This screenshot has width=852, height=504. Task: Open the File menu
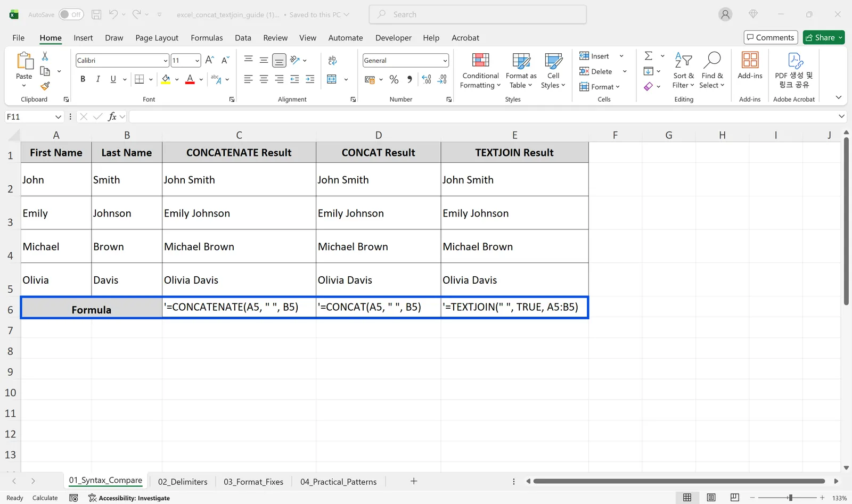18,38
